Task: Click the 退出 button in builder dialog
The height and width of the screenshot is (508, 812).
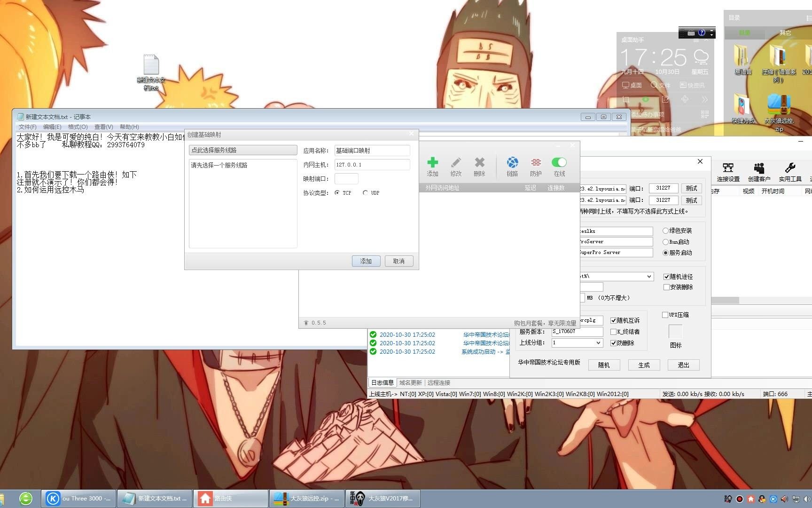Action: click(684, 365)
